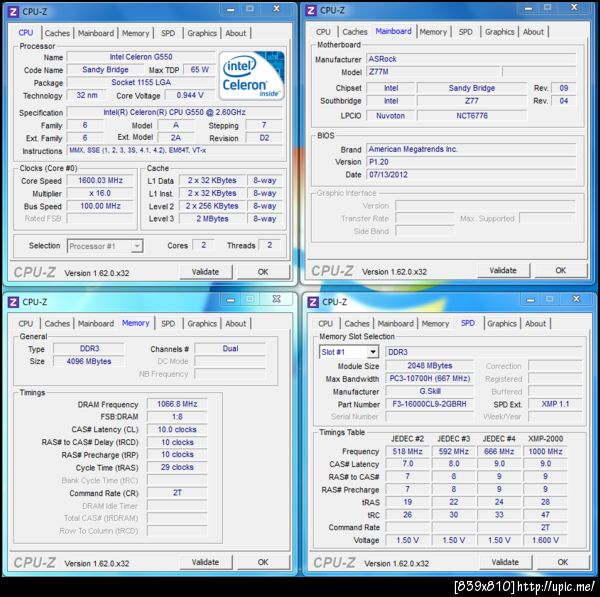600x597 pixels.
Task: Close the CPU tab window
Action: (277, 8)
